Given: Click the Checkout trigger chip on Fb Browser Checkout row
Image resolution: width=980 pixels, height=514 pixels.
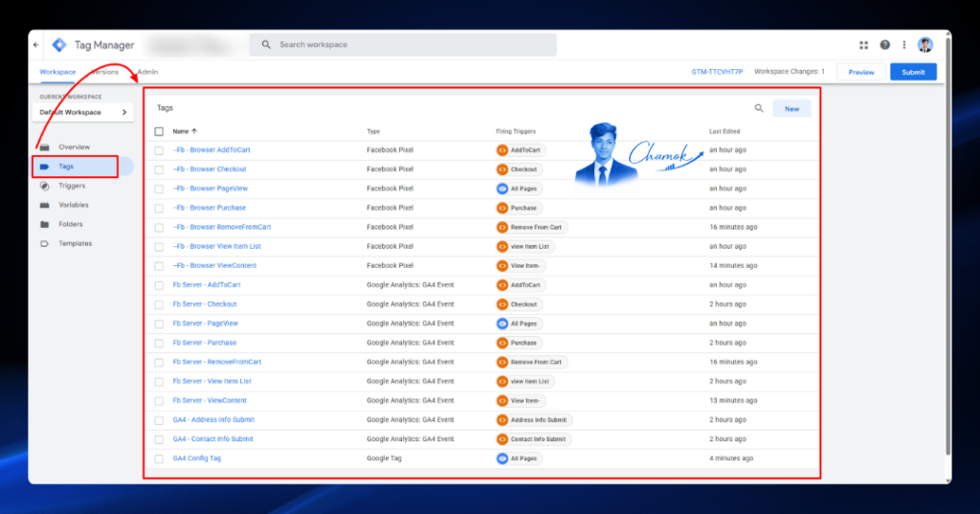Looking at the screenshot, I should coord(518,169).
